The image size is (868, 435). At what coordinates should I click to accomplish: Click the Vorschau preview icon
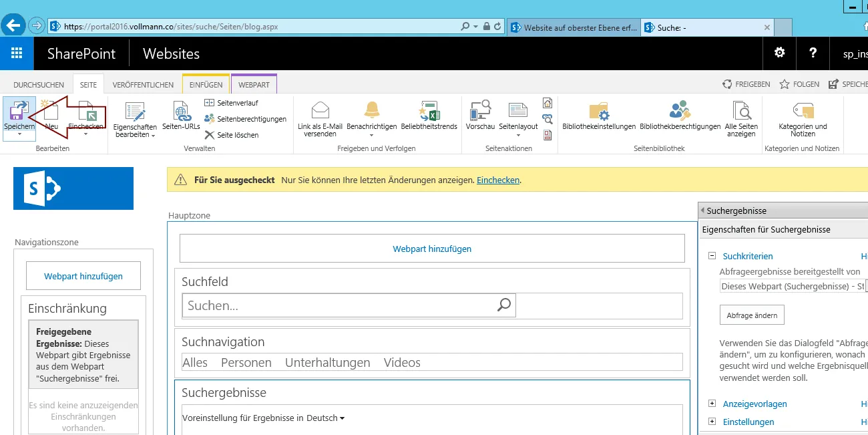(481, 110)
